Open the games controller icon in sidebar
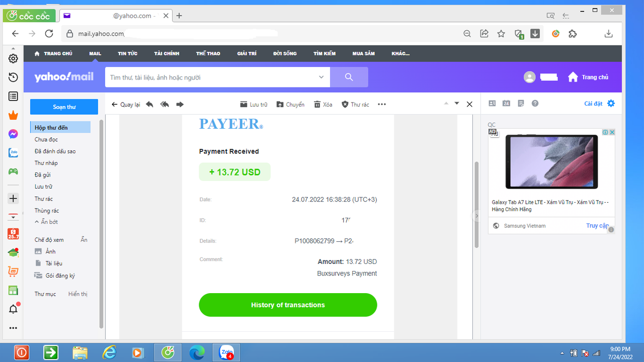 pyautogui.click(x=14, y=171)
